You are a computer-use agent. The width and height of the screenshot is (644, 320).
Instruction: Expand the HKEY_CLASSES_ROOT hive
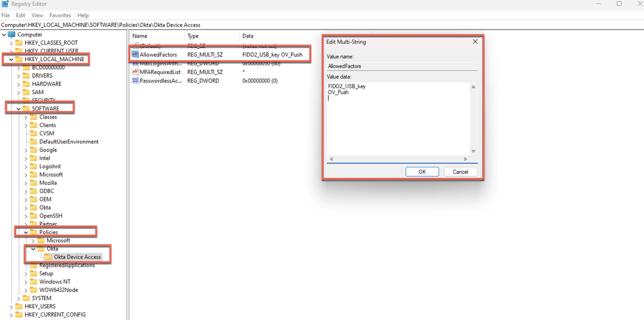pos(11,43)
